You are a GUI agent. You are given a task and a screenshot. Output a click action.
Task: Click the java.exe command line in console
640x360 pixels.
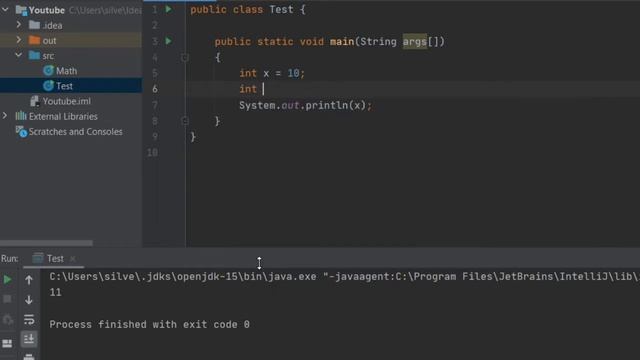[x=344, y=276]
